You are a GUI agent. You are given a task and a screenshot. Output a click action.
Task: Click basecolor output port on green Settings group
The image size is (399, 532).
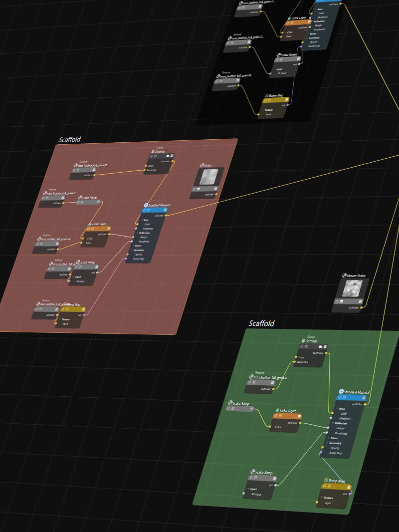(326, 353)
